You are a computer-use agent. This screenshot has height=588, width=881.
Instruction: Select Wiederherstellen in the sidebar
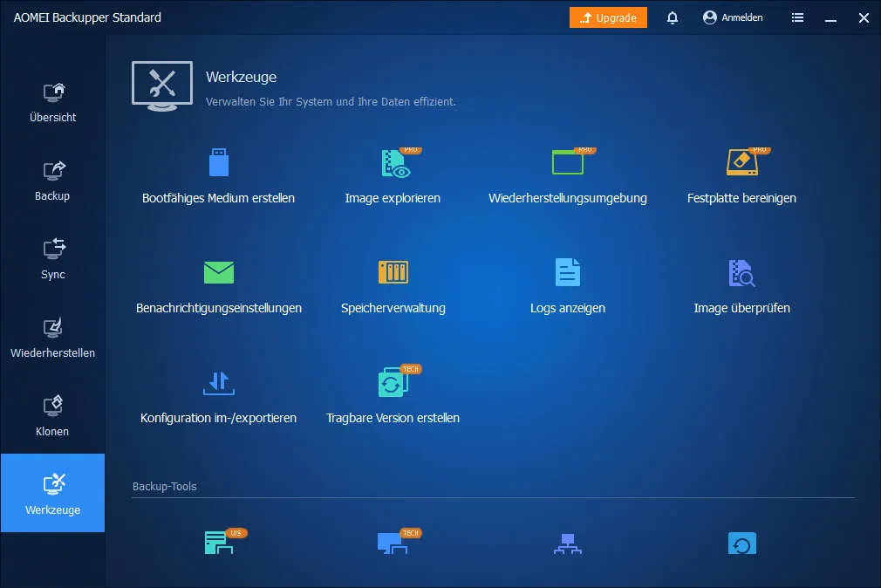pyautogui.click(x=52, y=337)
